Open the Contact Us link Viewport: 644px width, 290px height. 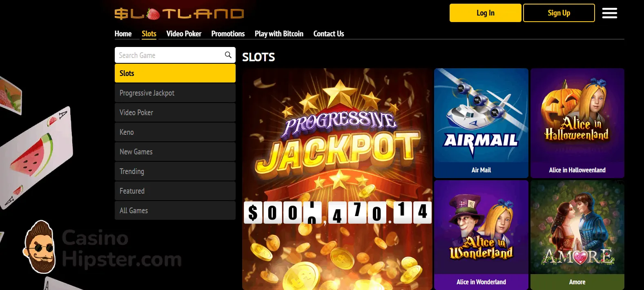(329, 34)
